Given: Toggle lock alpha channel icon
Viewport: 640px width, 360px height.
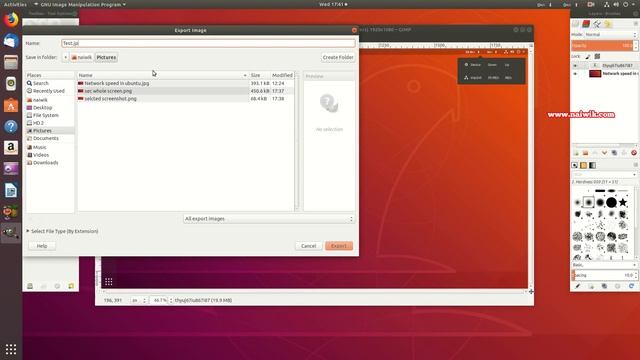Looking at the screenshot, I should click(x=597, y=56).
